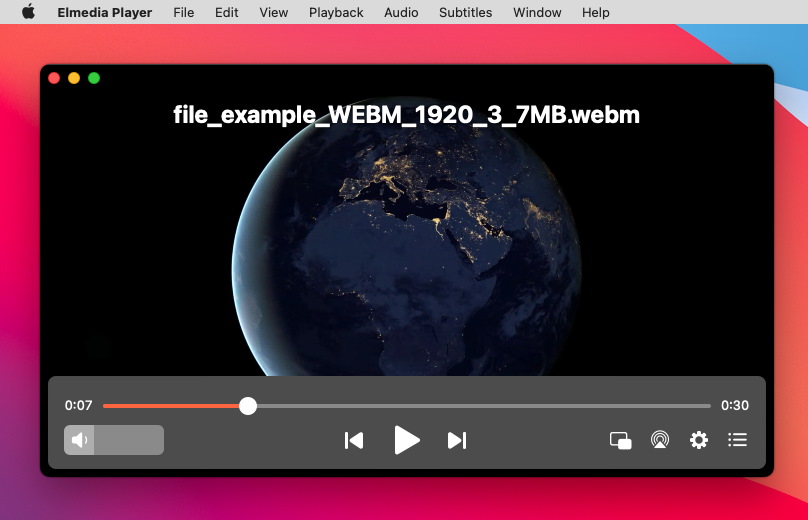Open the File menu

[x=183, y=12]
